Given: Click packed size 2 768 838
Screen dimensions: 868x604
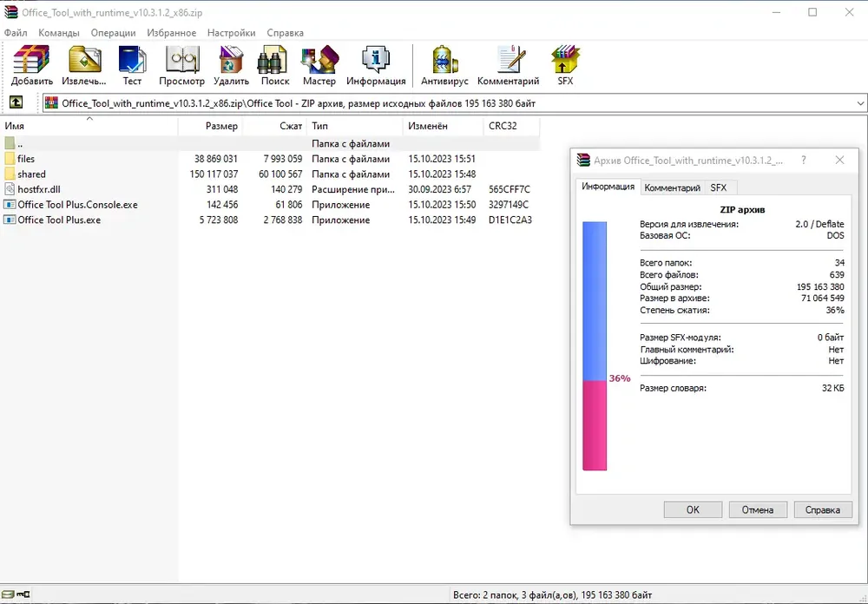Looking at the screenshot, I should 283,220.
